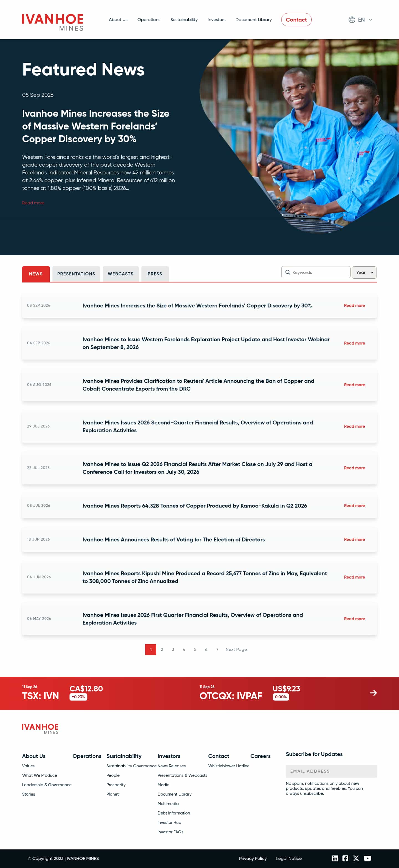The height and width of the screenshot is (868, 399).
Task: Open the LinkedIn icon in the footer
Action: pos(335,858)
